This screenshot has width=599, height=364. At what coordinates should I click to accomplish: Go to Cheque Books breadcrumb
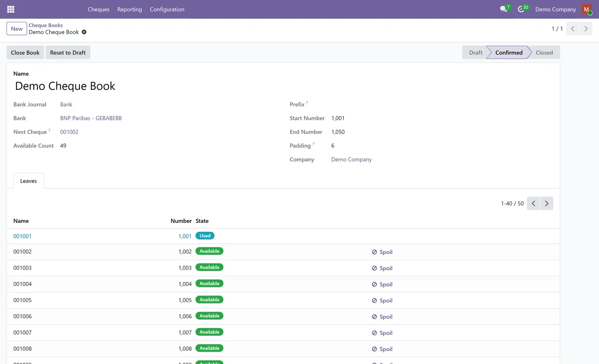pos(46,25)
